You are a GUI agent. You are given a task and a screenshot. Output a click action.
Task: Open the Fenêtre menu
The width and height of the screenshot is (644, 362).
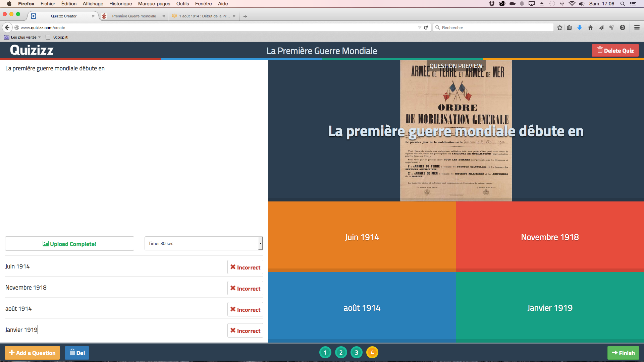pos(203,4)
